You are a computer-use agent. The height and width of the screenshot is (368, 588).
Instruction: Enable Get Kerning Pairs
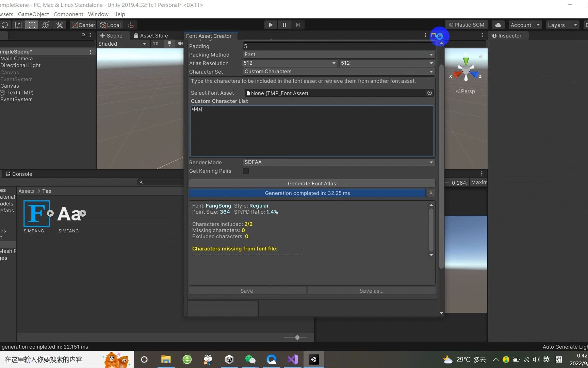pos(246,171)
